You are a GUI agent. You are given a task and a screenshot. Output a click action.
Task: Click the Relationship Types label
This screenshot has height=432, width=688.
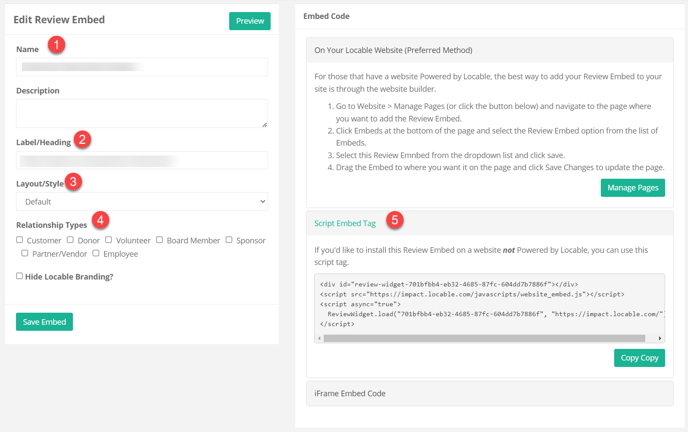coord(51,225)
